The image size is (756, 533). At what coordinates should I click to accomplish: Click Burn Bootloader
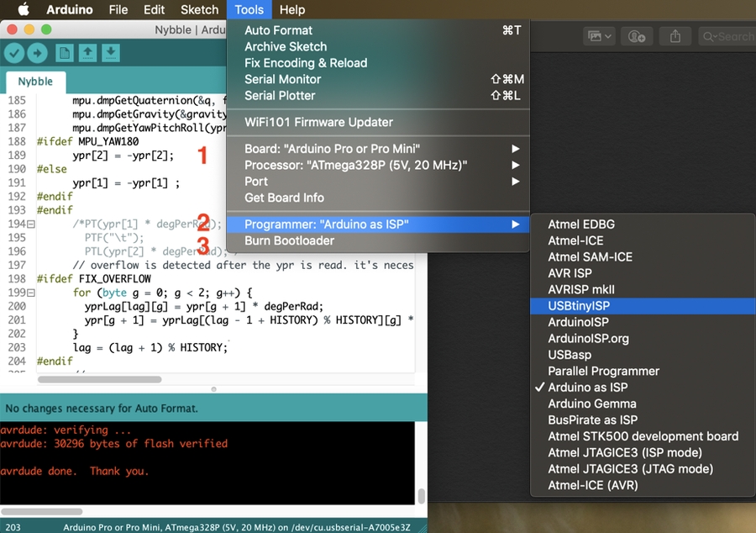tap(289, 240)
